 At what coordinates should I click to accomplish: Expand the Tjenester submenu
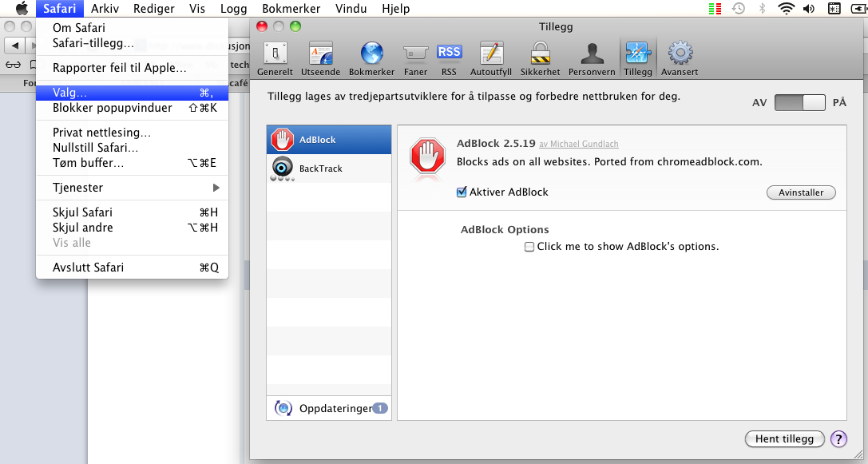tap(133, 188)
